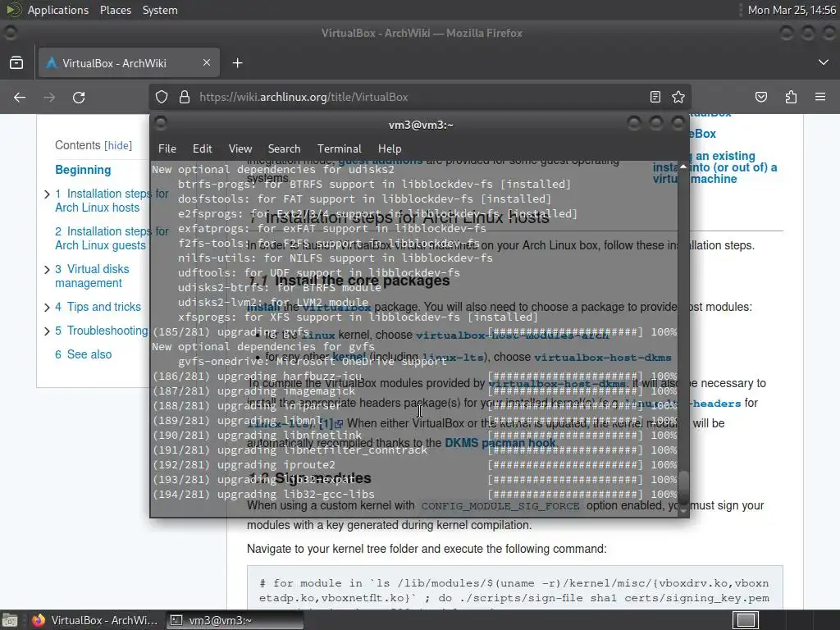Open the terminal File menu
This screenshot has width=840, height=630.
(x=167, y=148)
